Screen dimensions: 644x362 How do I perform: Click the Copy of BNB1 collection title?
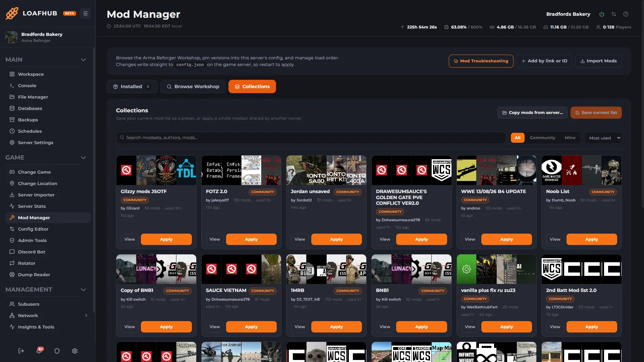tap(137, 290)
